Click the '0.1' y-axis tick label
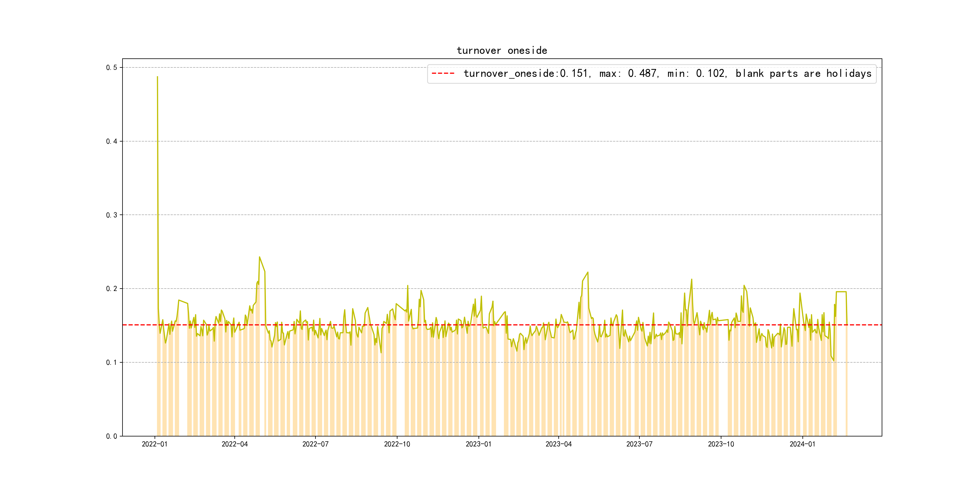This screenshot has height=490, width=980. [112, 363]
